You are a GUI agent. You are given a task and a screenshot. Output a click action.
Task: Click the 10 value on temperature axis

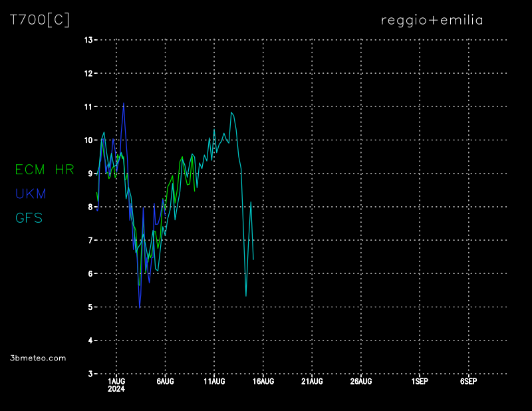tap(88, 140)
